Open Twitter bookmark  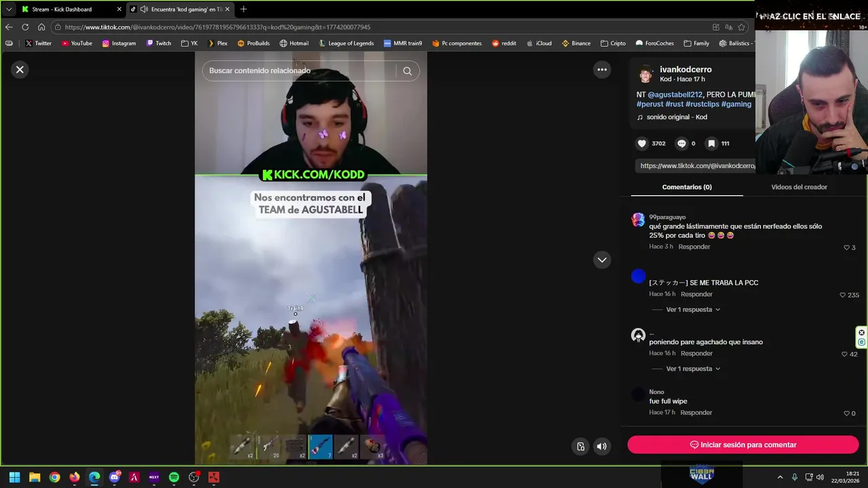(38, 43)
